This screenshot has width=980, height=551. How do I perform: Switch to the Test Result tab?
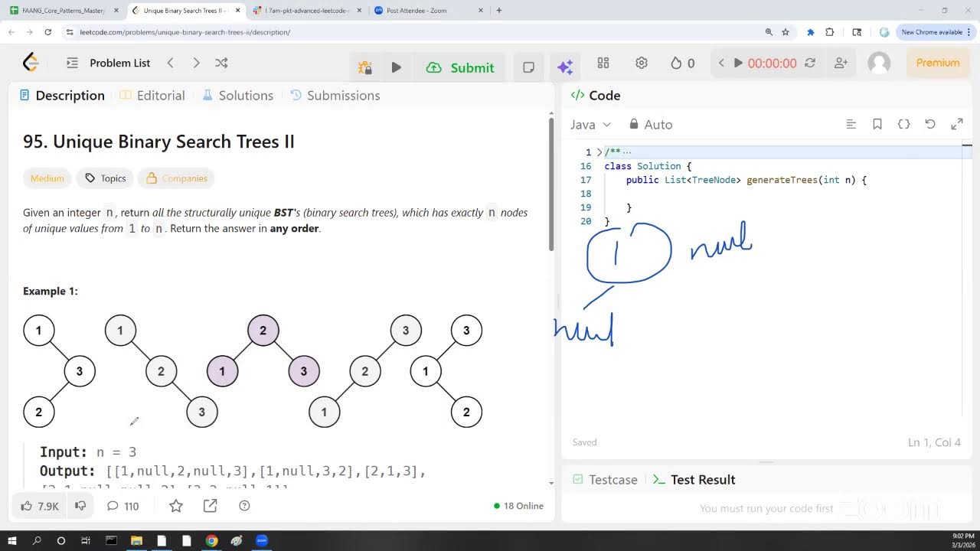click(694, 480)
